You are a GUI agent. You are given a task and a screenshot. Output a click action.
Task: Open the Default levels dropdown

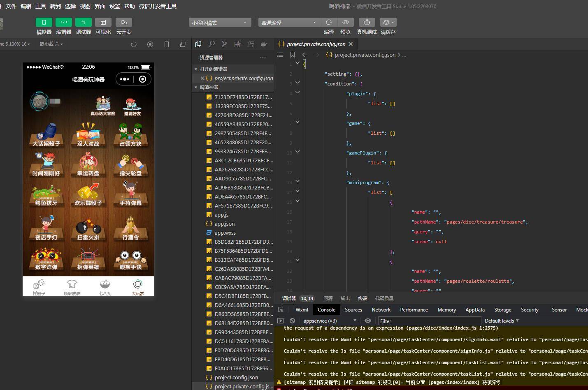click(502, 321)
